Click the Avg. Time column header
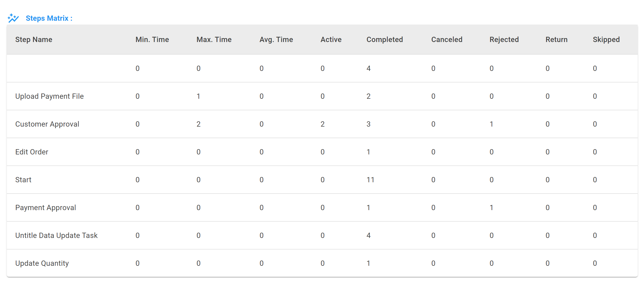Image resolution: width=644 pixels, height=286 pixels. pos(276,40)
